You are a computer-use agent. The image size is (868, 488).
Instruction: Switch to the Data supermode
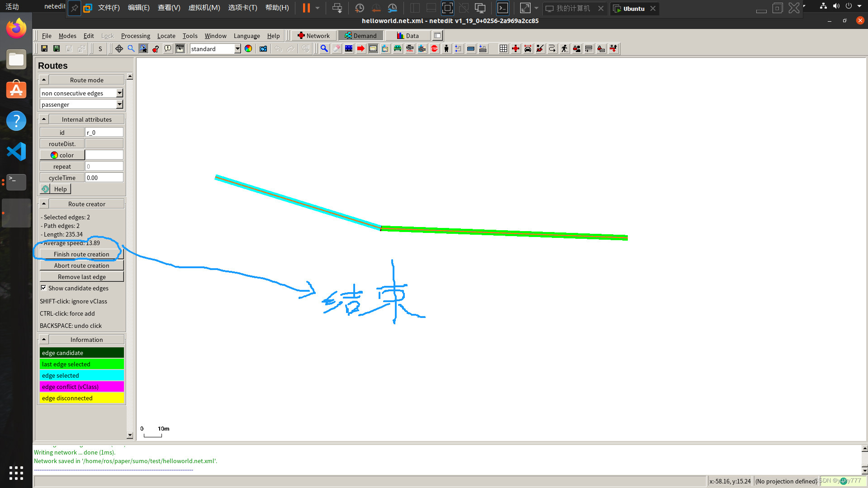(x=408, y=36)
